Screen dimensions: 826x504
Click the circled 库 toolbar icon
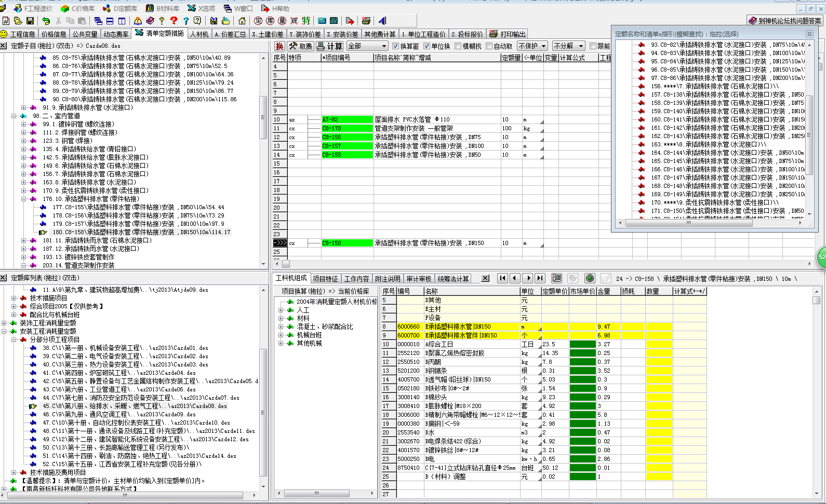click(270, 21)
